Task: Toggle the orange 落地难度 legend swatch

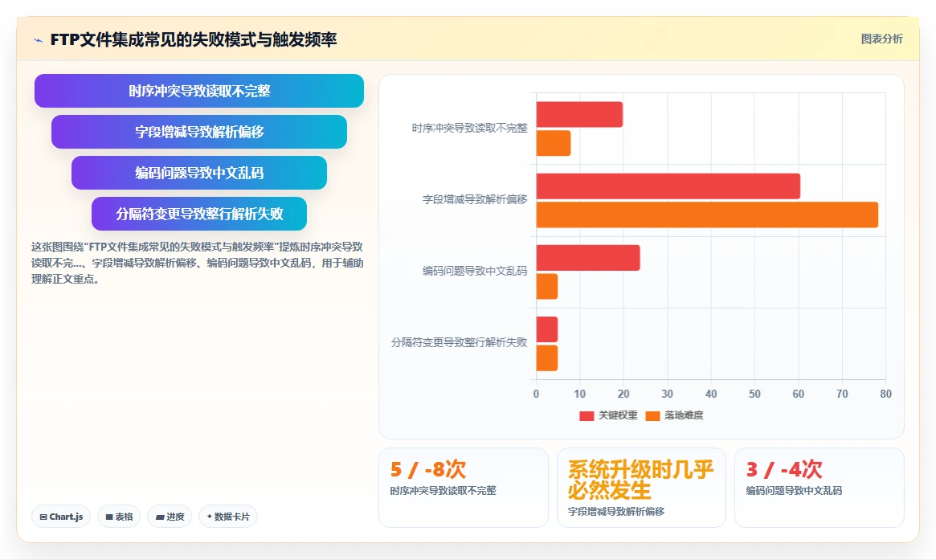Action: [652, 415]
